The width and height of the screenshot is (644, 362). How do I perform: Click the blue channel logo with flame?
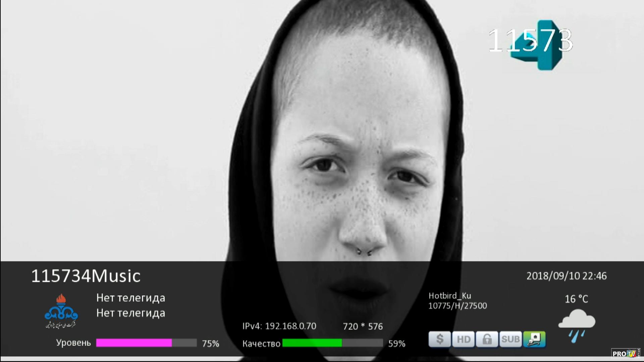point(61,311)
